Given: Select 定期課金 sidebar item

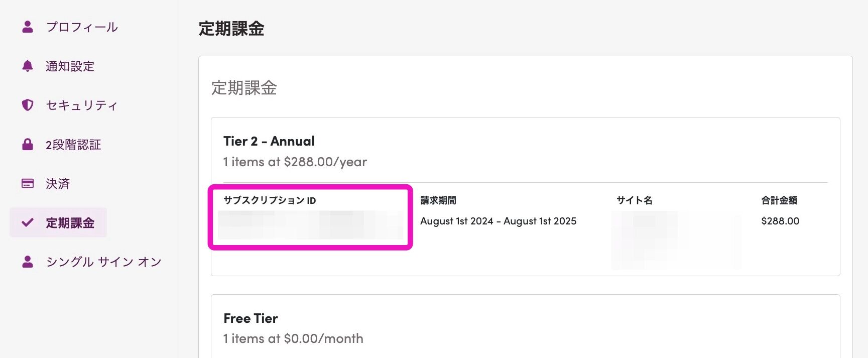Looking at the screenshot, I should (70, 223).
